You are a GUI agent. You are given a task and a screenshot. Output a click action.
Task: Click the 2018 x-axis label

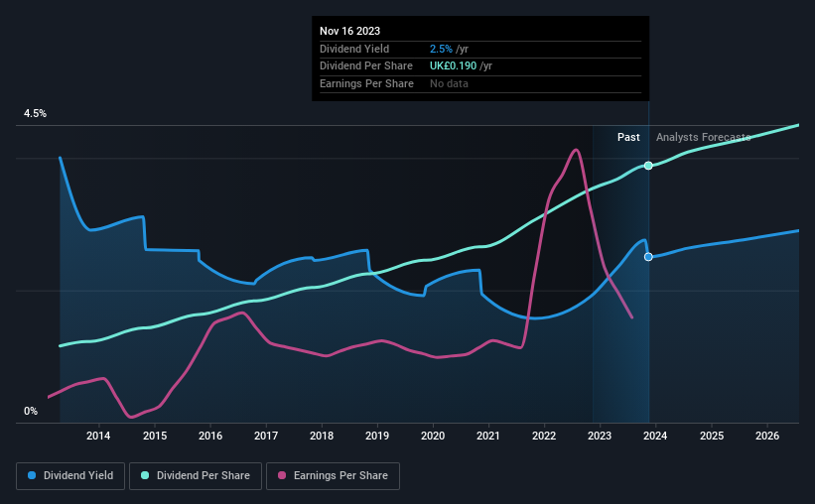tap(322, 436)
